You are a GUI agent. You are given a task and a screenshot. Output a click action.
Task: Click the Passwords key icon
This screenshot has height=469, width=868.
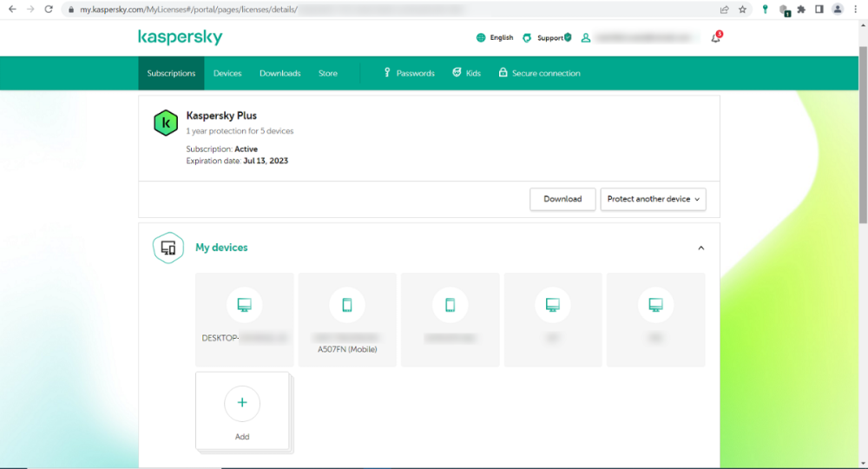coord(387,73)
